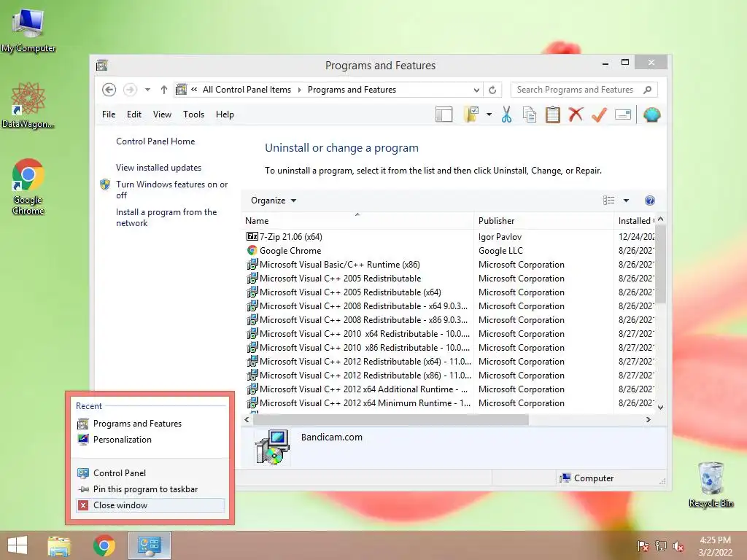
Task: Toggle the preview pane layout icon
Action: pyautogui.click(x=444, y=114)
